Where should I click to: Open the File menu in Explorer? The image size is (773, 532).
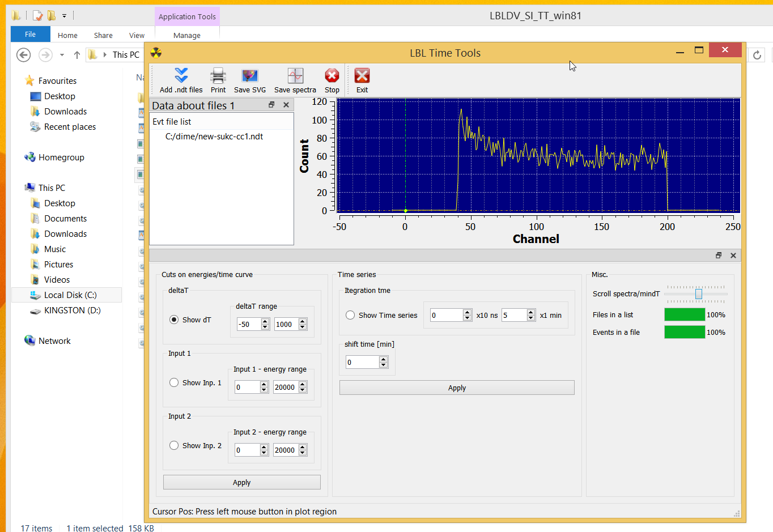[x=30, y=35]
